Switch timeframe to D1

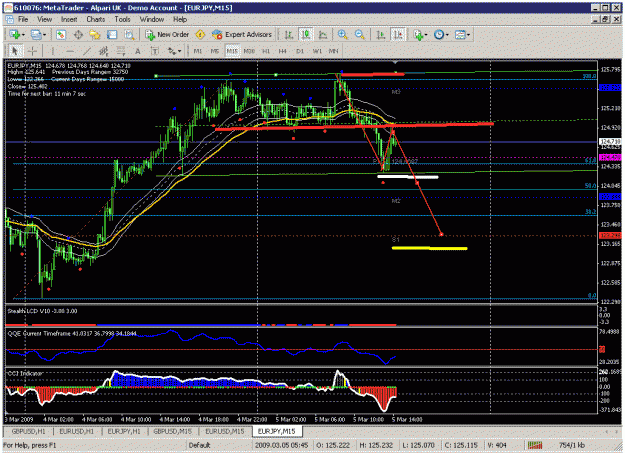click(300, 51)
